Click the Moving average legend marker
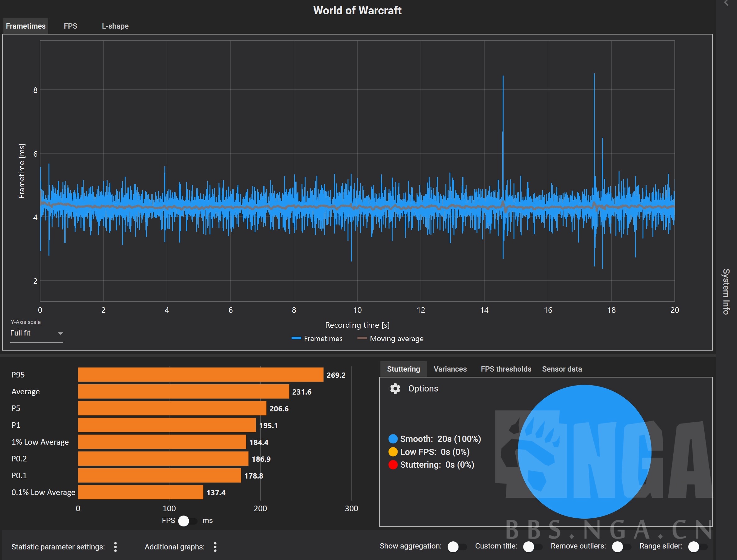This screenshot has width=737, height=560. pyautogui.click(x=362, y=338)
